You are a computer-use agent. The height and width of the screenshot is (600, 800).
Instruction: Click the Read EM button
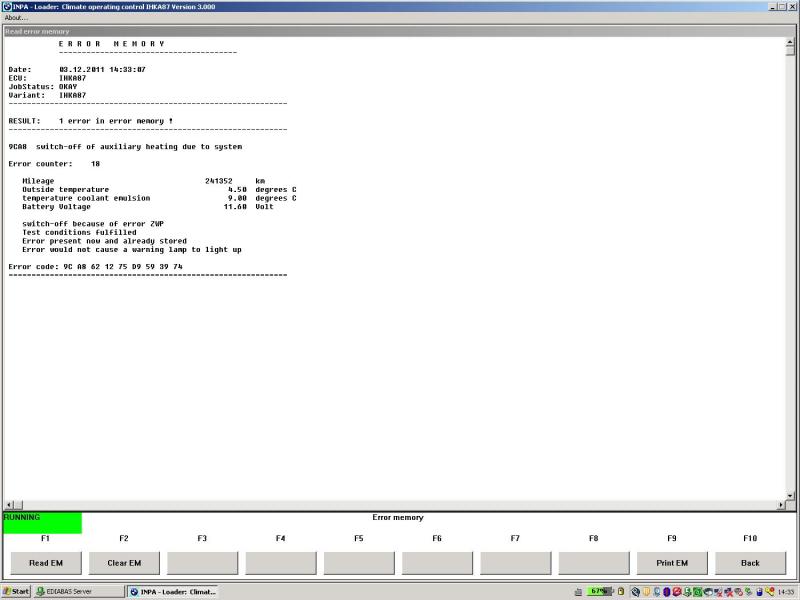click(46, 563)
